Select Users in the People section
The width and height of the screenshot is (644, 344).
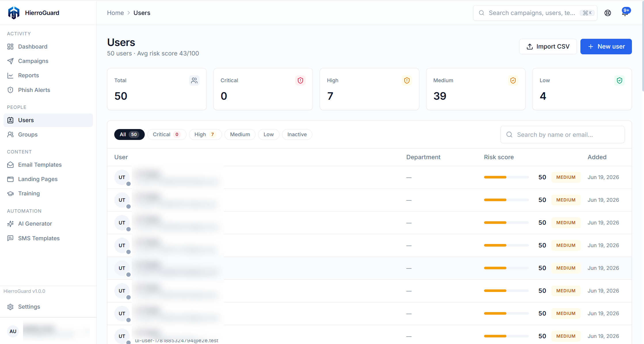pos(48,120)
